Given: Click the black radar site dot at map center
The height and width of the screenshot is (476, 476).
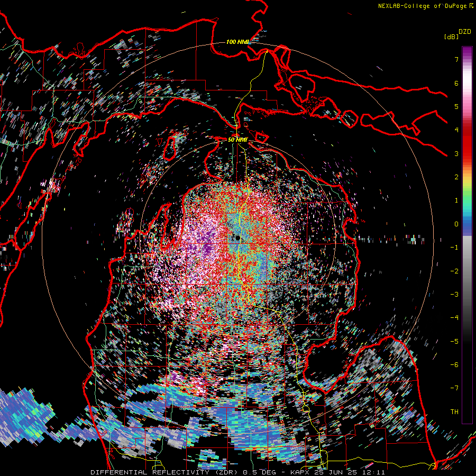Looking at the screenshot, I should click(x=237, y=237).
